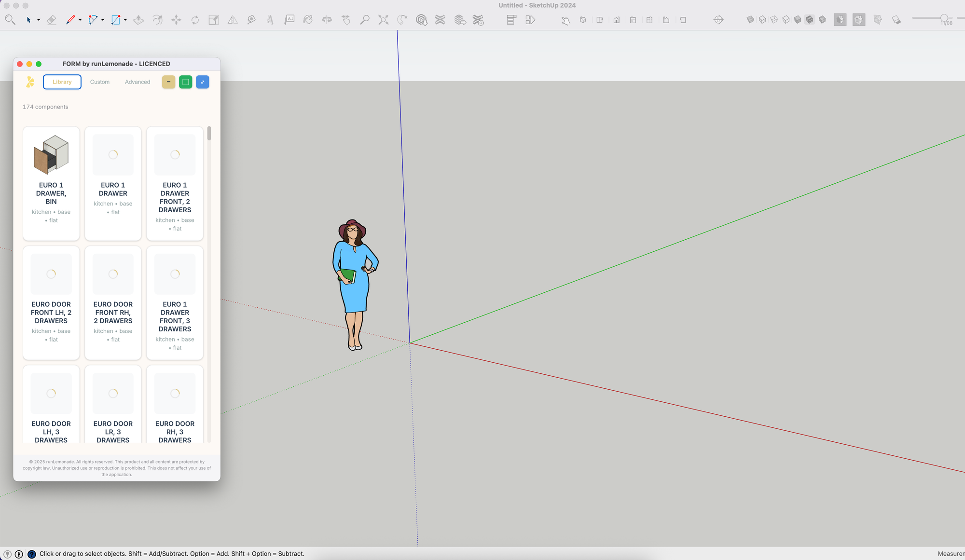Choose the Move tool with four arrows
This screenshot has width=965, height=560.
click(176, 20)
